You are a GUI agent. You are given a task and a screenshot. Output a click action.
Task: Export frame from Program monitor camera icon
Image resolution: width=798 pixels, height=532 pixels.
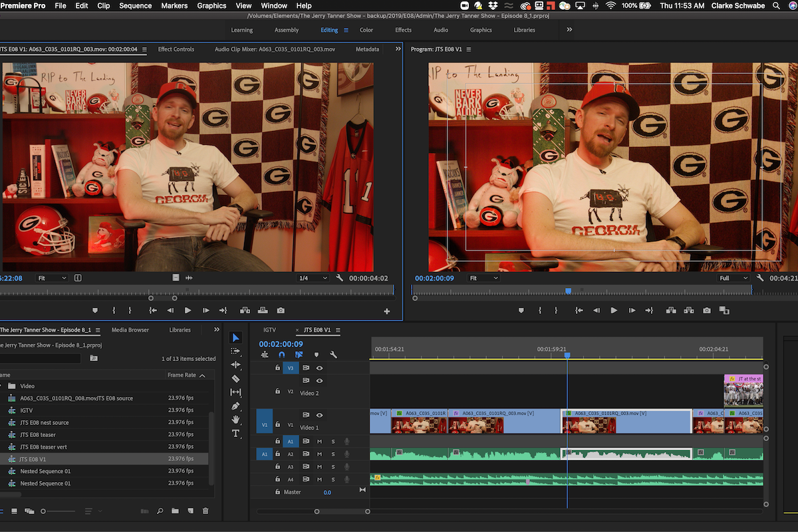point(706,311)
